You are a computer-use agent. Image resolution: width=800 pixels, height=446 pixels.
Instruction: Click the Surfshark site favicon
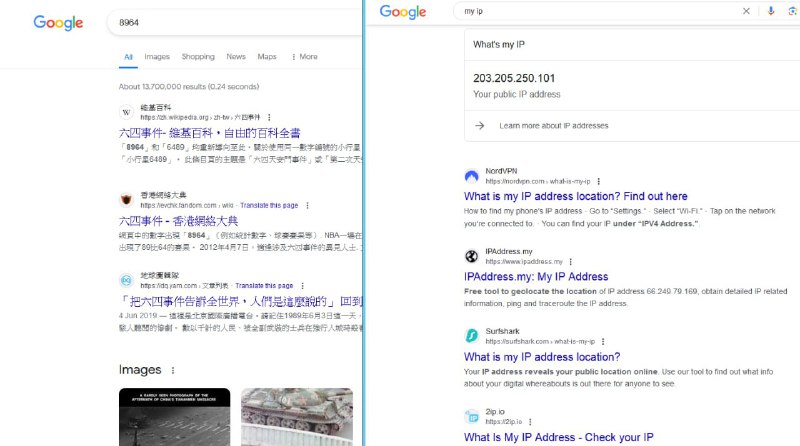pos(471,335)
